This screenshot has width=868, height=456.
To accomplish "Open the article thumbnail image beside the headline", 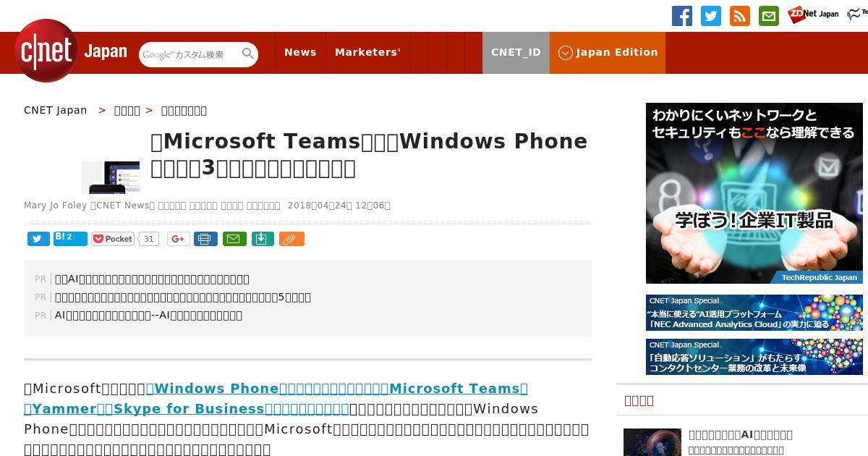I will tap(111, 177).
